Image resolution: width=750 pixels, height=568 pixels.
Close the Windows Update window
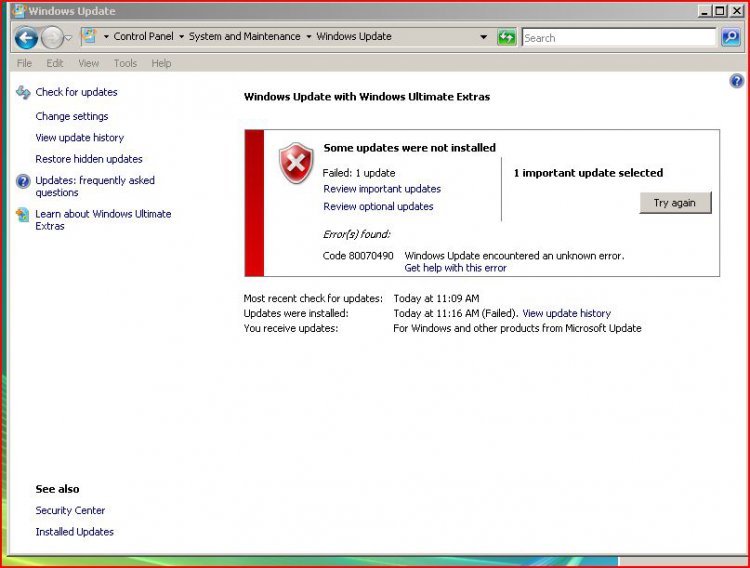[x=736, y=11]
